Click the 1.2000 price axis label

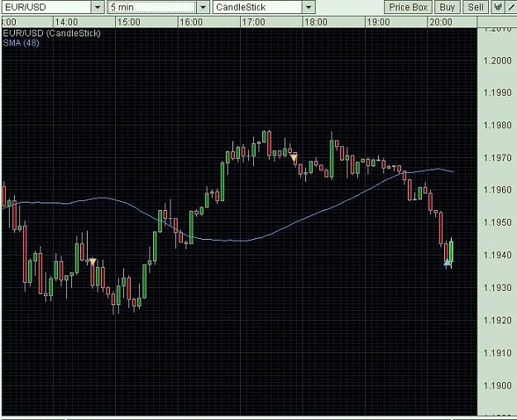497,60
